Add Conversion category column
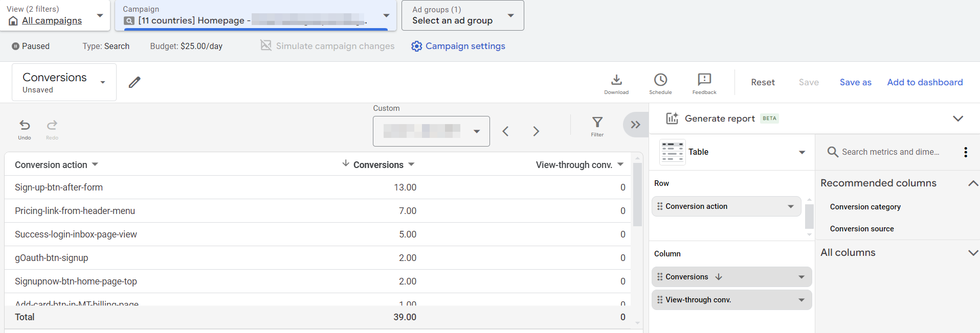980x333 pixels. 865,207
